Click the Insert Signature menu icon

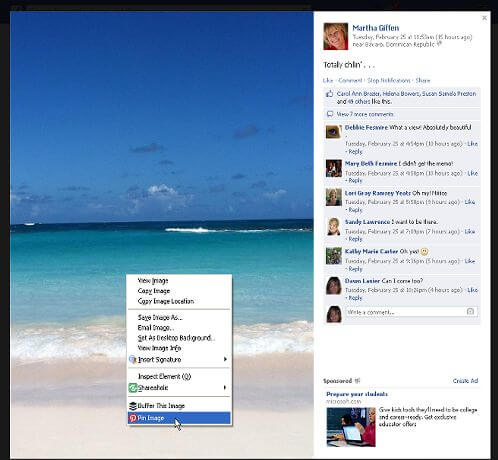pyautogui.click(x=133, y=359)
